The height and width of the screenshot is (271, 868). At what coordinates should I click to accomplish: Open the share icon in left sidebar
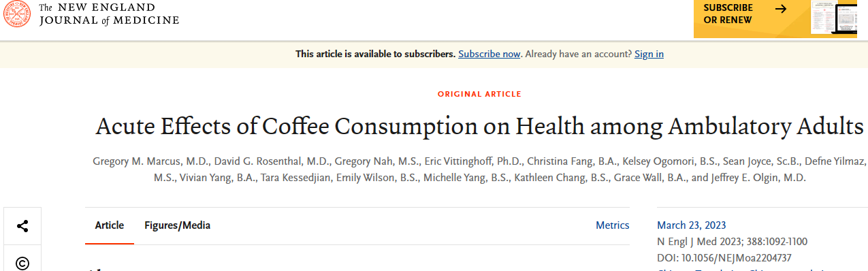(22, 226)
